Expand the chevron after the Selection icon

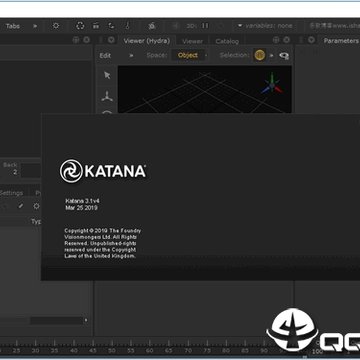pyautogui.click(x=272, y=56)
